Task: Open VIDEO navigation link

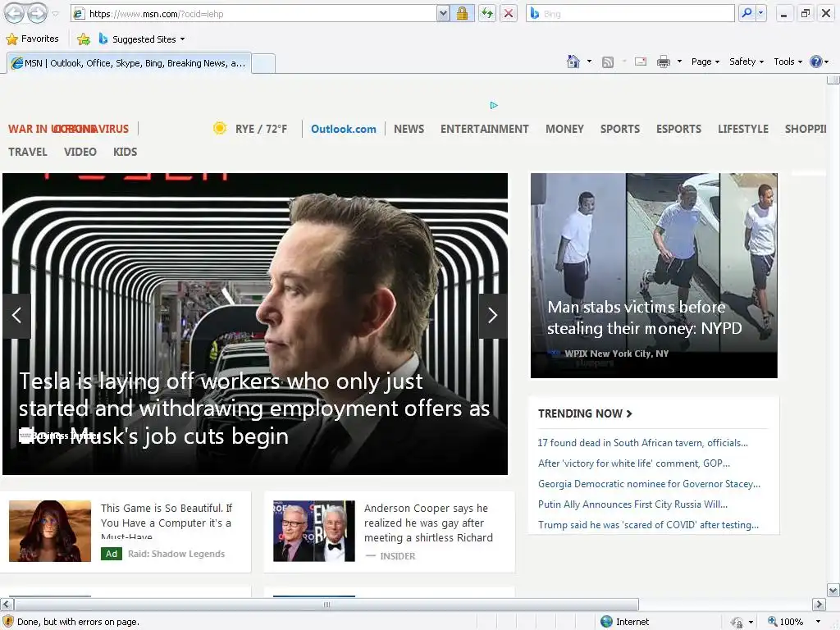Action: [x=80, y=152]
